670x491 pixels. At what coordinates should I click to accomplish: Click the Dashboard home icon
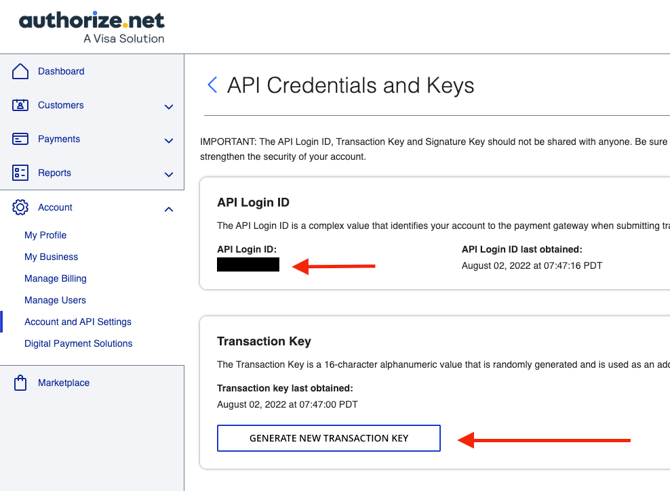point(20,71)
